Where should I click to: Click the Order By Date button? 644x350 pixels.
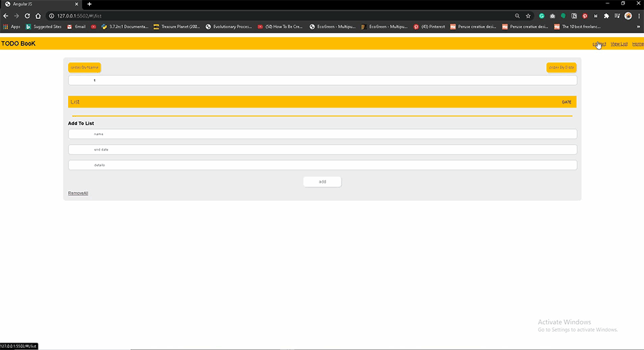point(561,68)
